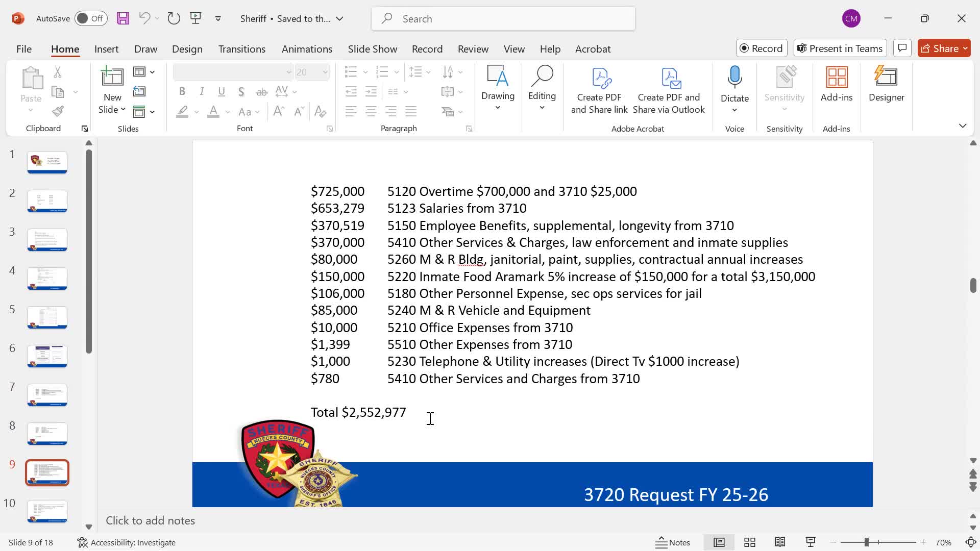Image resolution: width=980 pixels, height=551 pixels.
Task: Click to add notes area
Action: [150, 520]
